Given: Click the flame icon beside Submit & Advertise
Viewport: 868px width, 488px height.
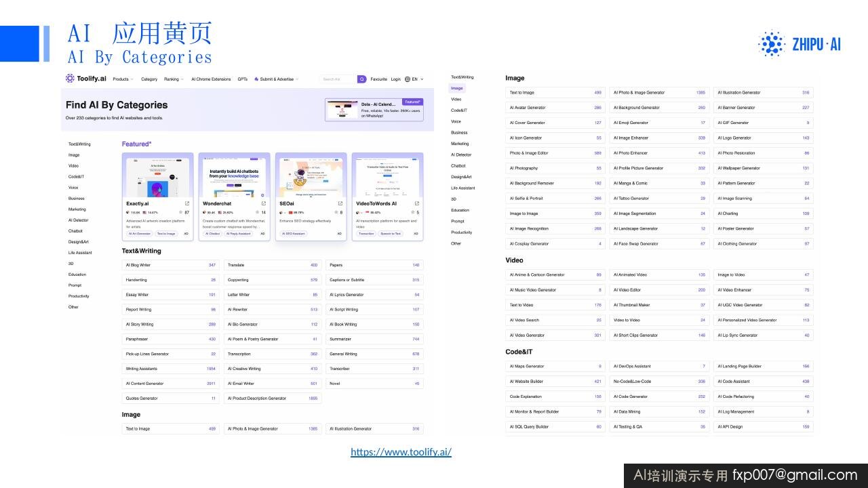Looking at the screenshot, I should pos(256,79).
